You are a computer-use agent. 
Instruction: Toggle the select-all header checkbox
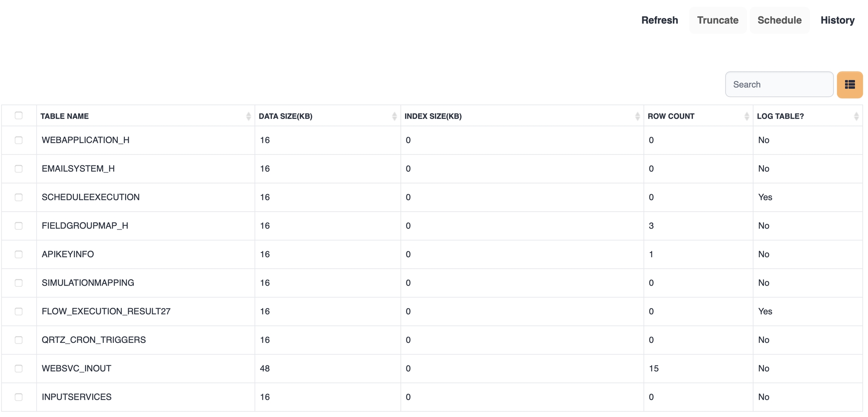[x=18, y=116]
